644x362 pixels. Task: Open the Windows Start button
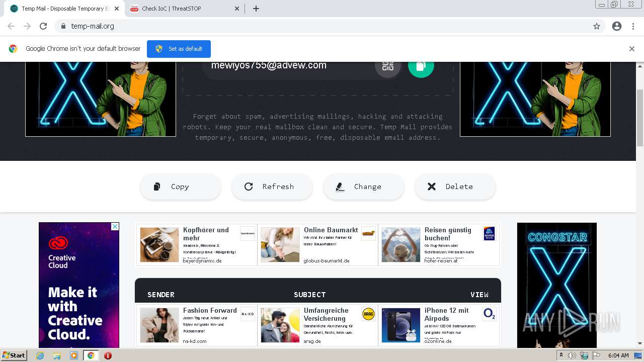point(14,355)
